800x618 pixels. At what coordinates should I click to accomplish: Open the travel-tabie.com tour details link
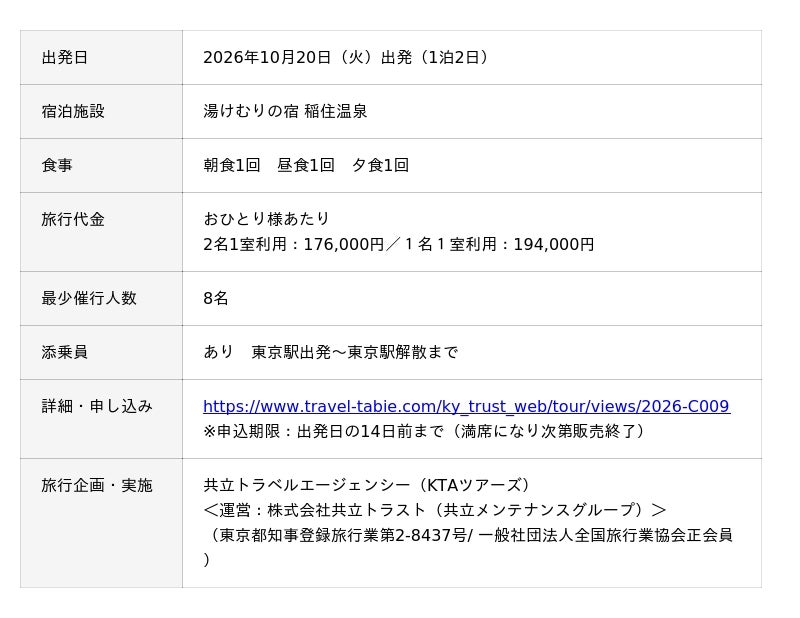click(466, 406)
